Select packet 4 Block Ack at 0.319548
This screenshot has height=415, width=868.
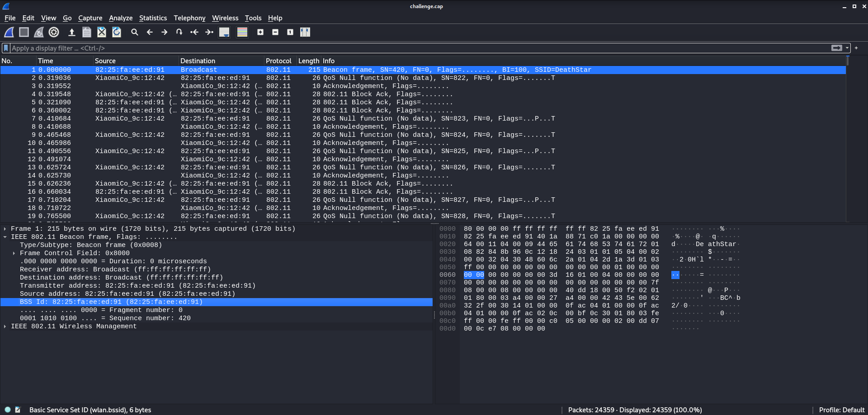(423, 94)
